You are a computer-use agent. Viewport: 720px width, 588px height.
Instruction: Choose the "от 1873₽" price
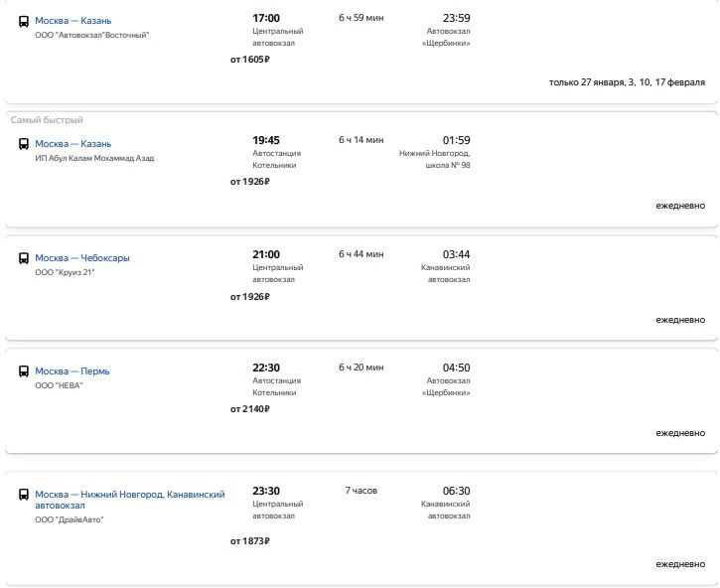click(250, 541)
